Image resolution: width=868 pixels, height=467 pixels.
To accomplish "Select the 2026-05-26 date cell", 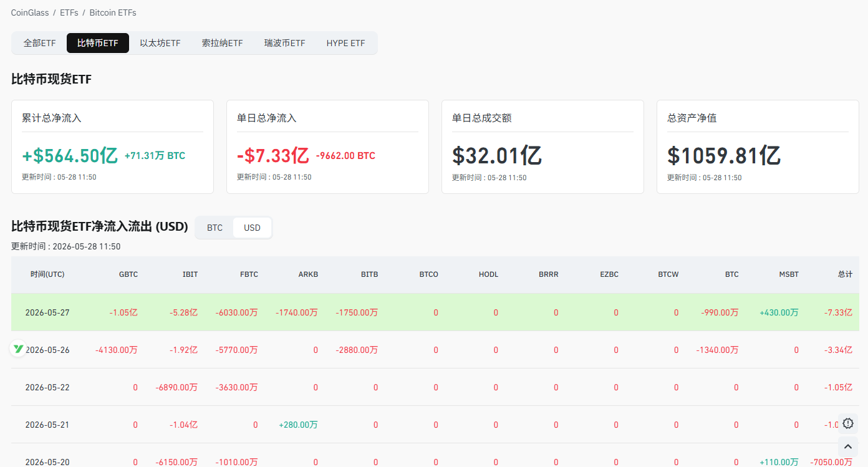I will (x=47, y=350).
